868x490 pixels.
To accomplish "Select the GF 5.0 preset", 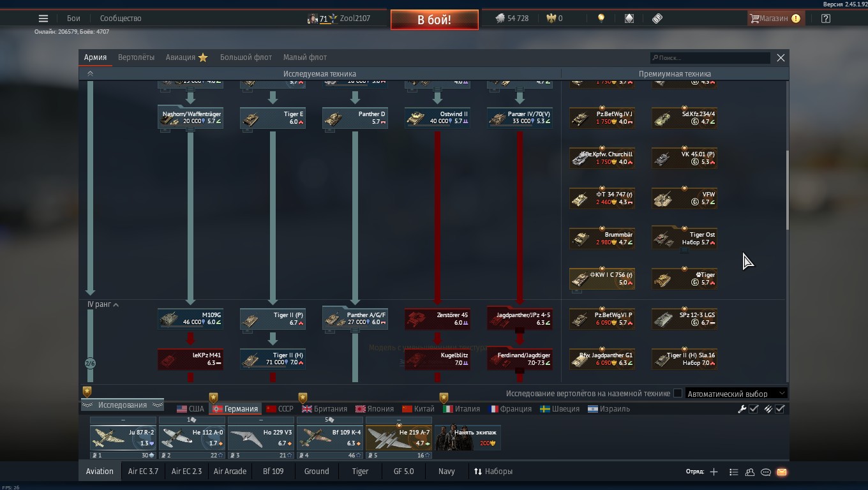I will pyautogui.click(x=403, y=471).
